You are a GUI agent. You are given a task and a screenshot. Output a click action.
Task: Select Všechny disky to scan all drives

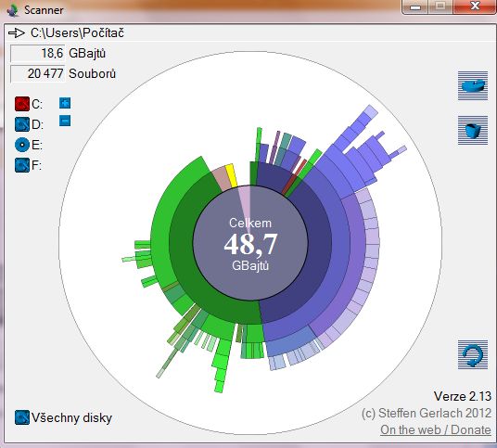[63, 418]
